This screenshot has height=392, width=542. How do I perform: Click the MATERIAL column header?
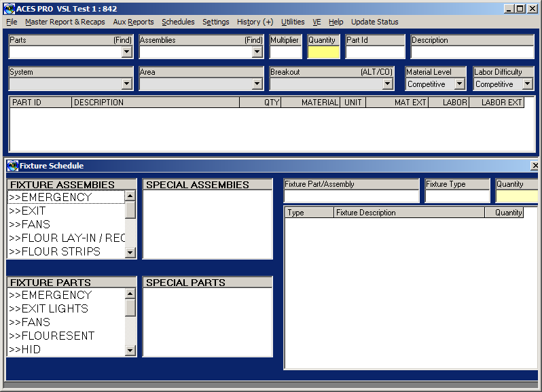tap(310, 103)
